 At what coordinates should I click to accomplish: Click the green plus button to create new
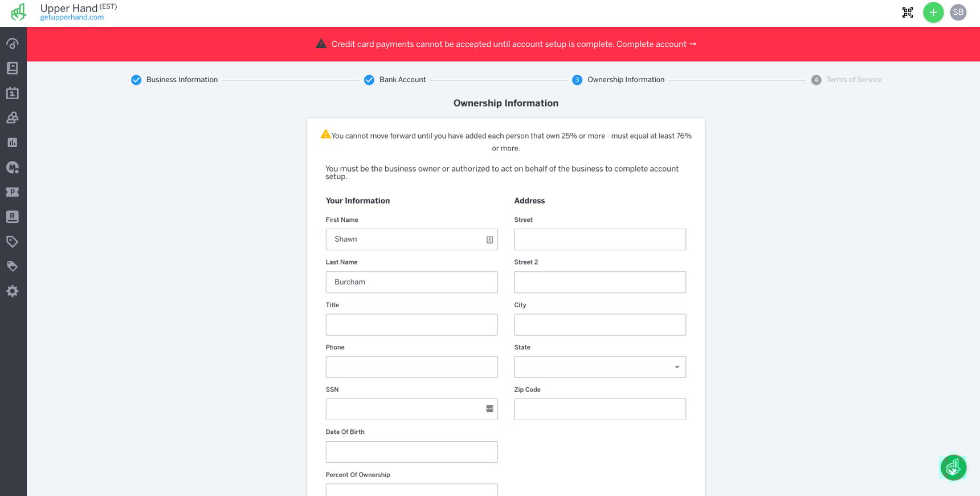click(x=933, y=12)
